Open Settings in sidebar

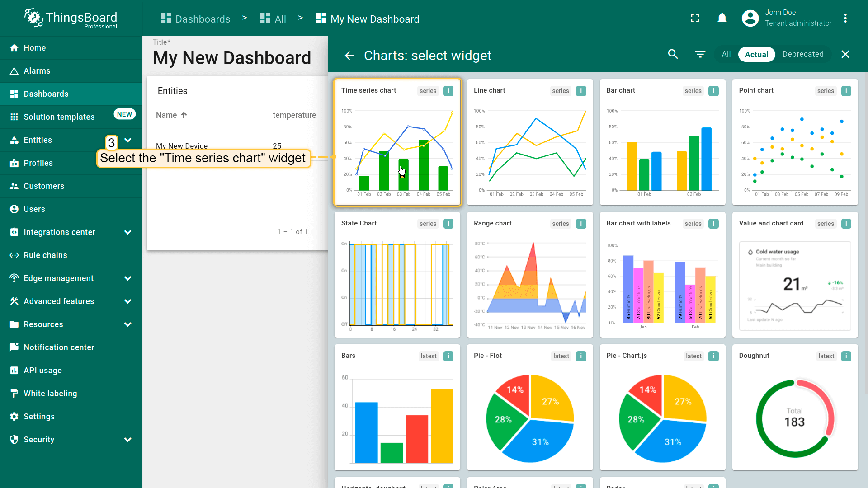pos(71,417)
